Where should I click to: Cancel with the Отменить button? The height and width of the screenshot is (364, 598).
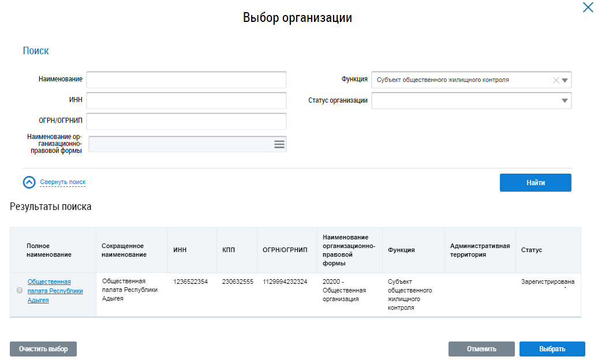(x=481, y=349)
